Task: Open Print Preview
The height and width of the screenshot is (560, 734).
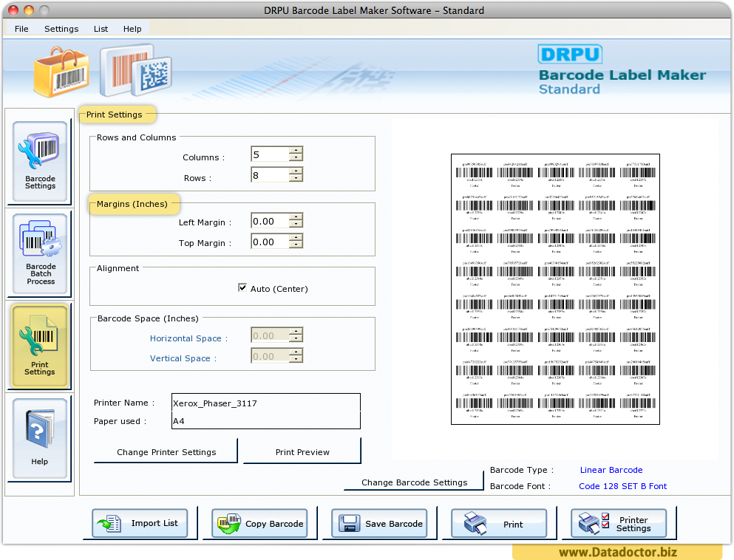Action: [302, 451]
